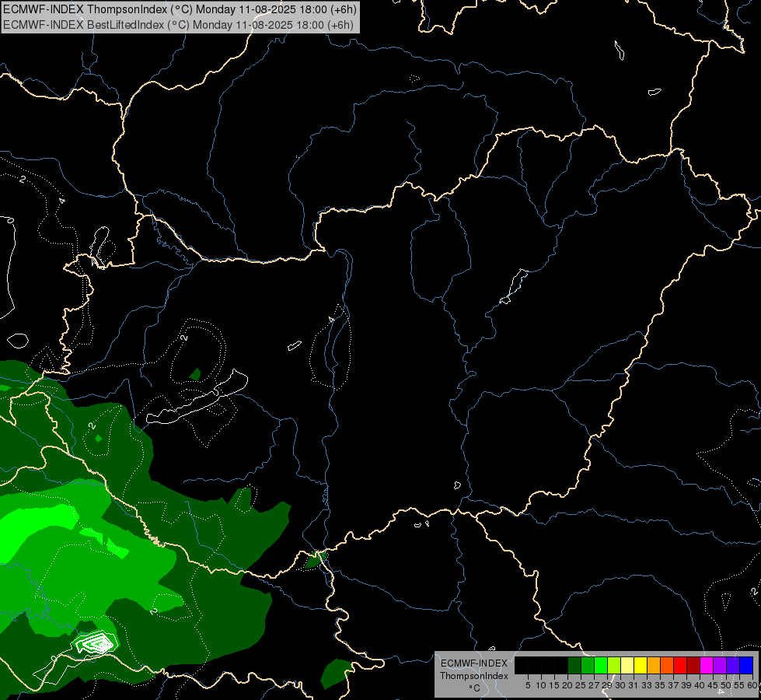Screen dimensions: 761x700
Task: Click the °C unit label in legend
Action: coord(475,688)
